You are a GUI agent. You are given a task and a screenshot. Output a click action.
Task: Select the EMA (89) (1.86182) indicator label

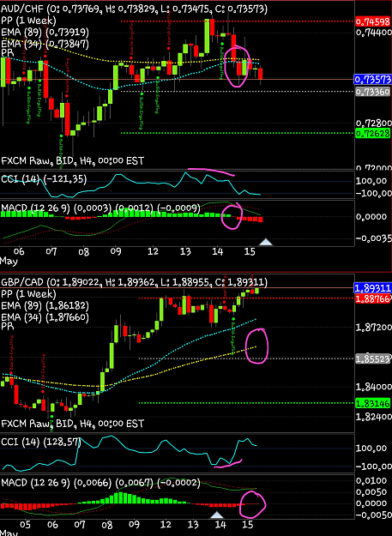tap(45, 305)
